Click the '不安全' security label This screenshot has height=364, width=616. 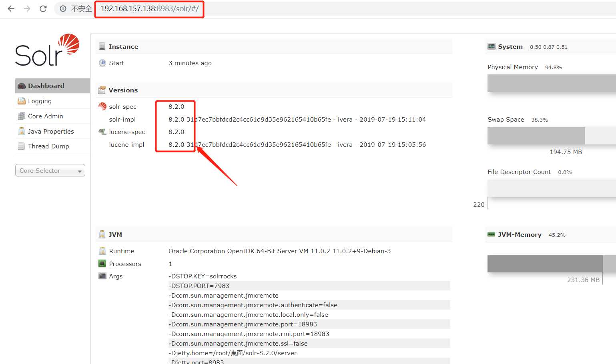point(81,9)
